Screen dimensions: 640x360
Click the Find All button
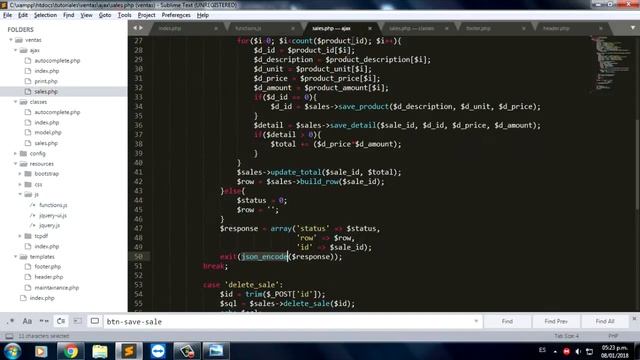(605, 321)
